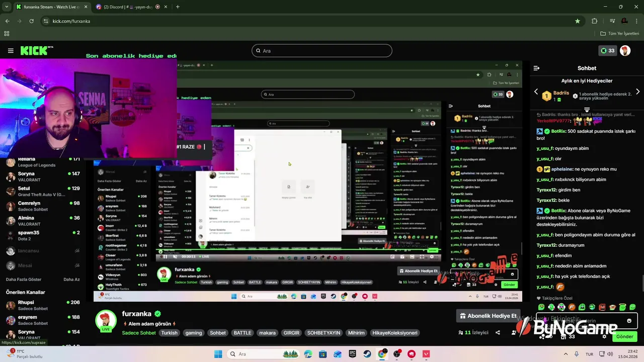Open the gaming tag

pyautogui.click(x=193, y=333)
